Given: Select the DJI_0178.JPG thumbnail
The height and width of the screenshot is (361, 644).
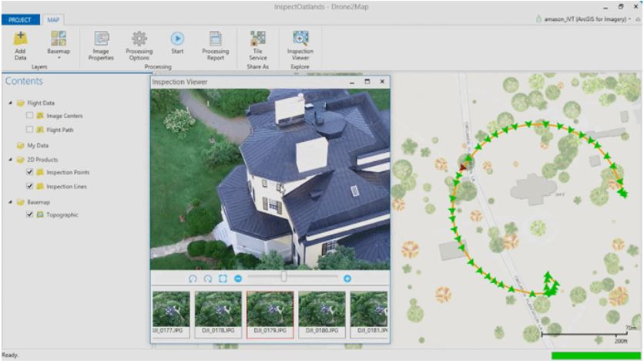Looking at the screenshot, I should 218,315.
